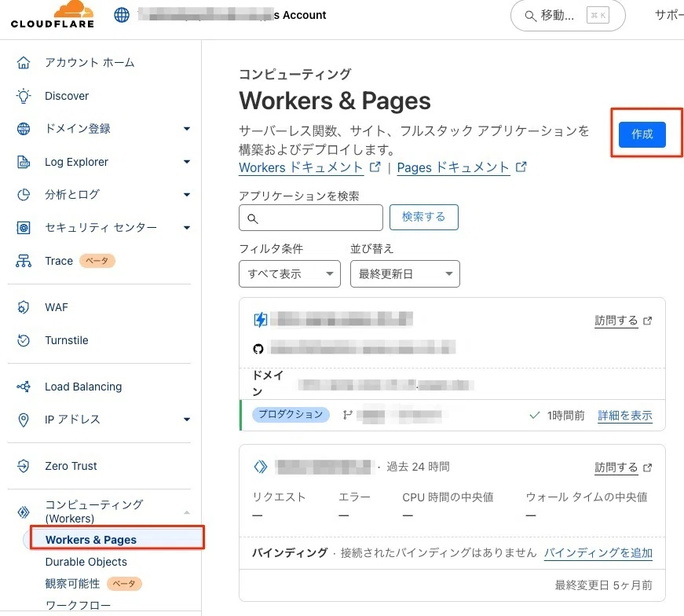The height and width of the screenshot is (616, 684).
Task: Click the external icon beside first 訪問する
Action: 648,321
